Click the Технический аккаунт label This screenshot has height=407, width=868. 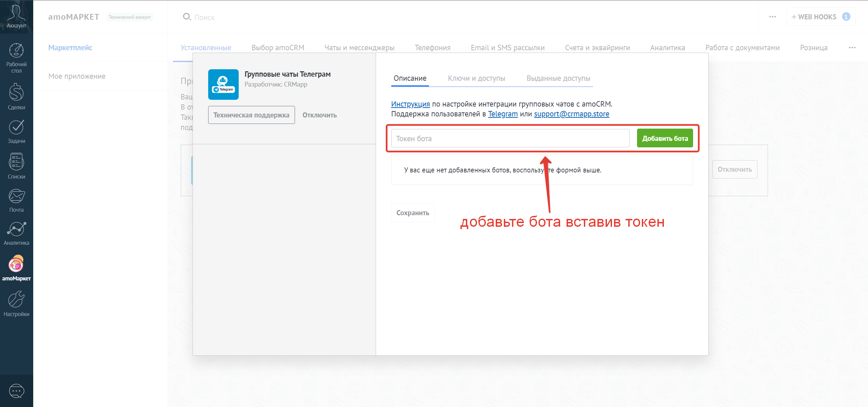[130, 17]
